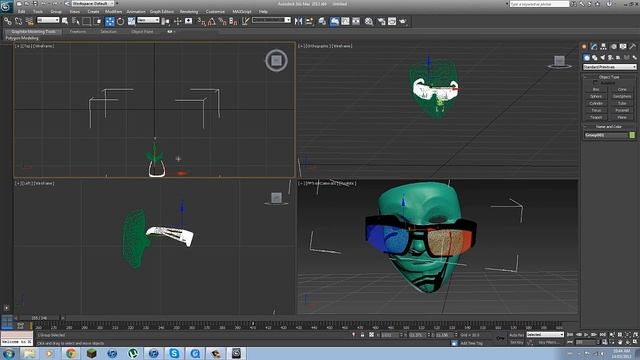Click the green object color swatch
The image size is (640, 360).
point(632,135)
